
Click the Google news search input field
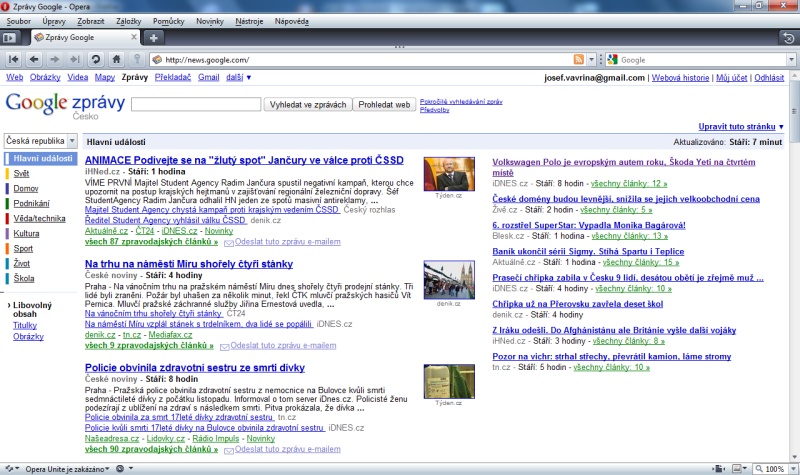(x=196, y=104)
